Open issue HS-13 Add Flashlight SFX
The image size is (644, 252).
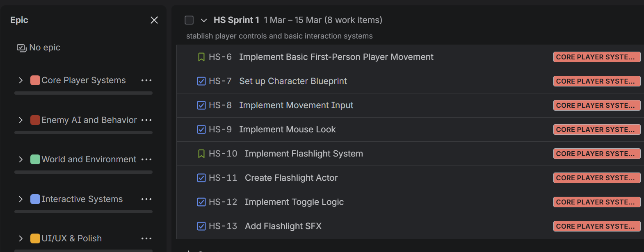tap(283, 226)
